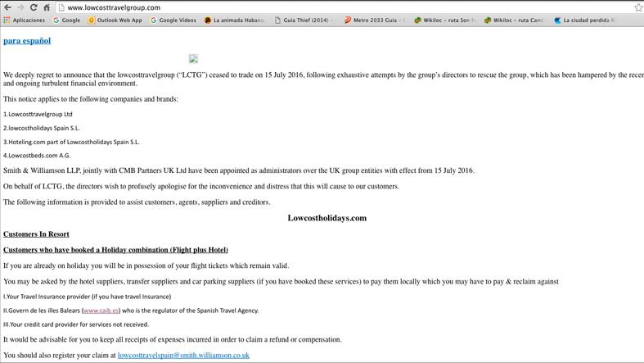
Task: Reload the page with the refresh icon
Action: coord(34,7)
